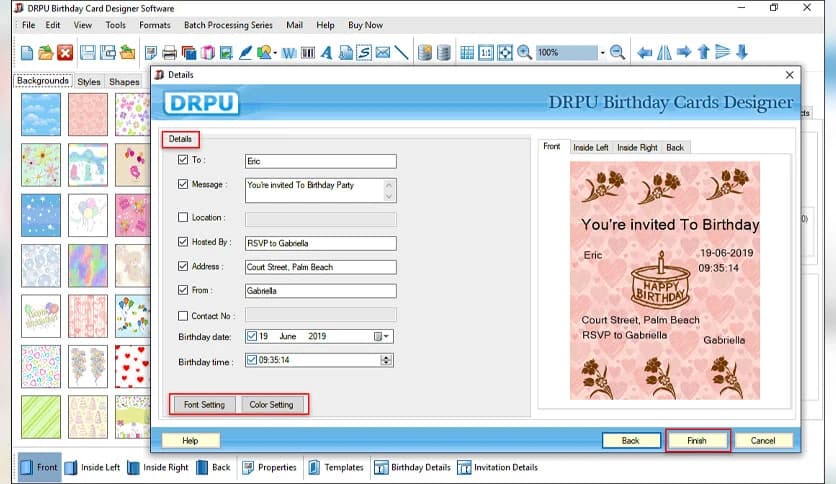Screen dimensions: 836x484
Task: Click the Font Setting button
Action: click(x=205, y=405)
